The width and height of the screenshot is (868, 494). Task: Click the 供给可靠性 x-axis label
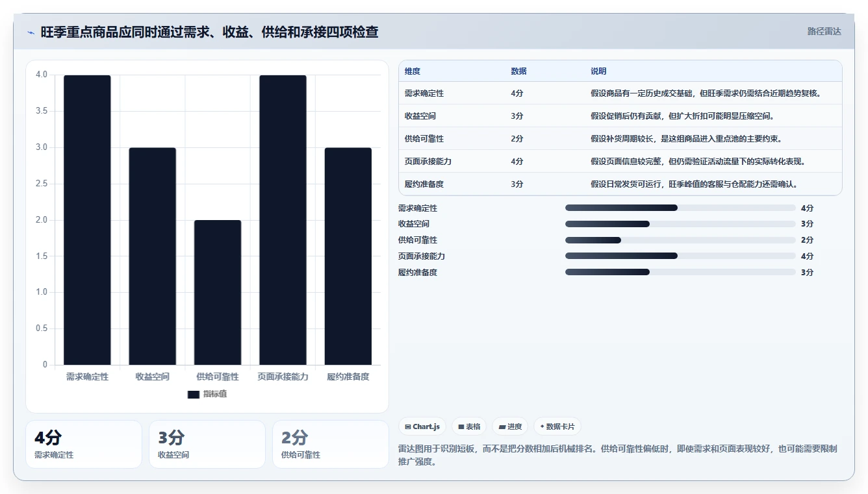218,377
